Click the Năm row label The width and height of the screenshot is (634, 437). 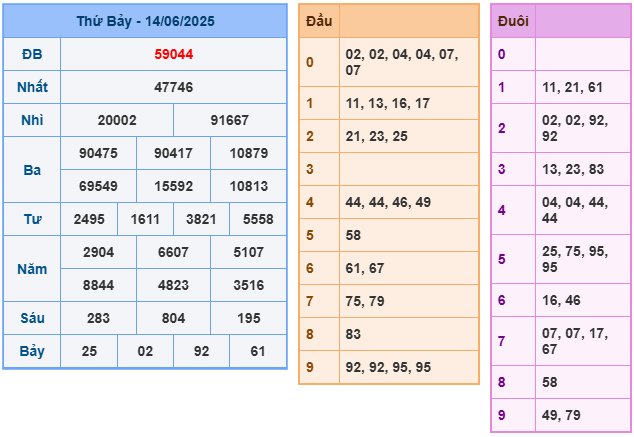32,269
